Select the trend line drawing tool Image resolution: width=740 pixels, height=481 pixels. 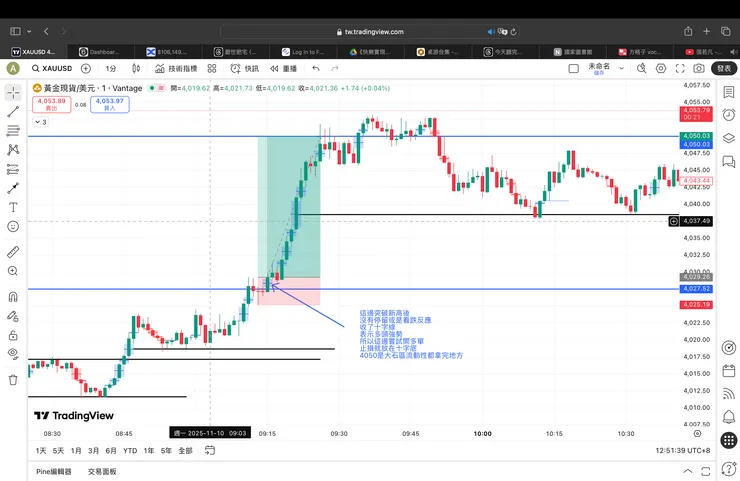[13, 111]
